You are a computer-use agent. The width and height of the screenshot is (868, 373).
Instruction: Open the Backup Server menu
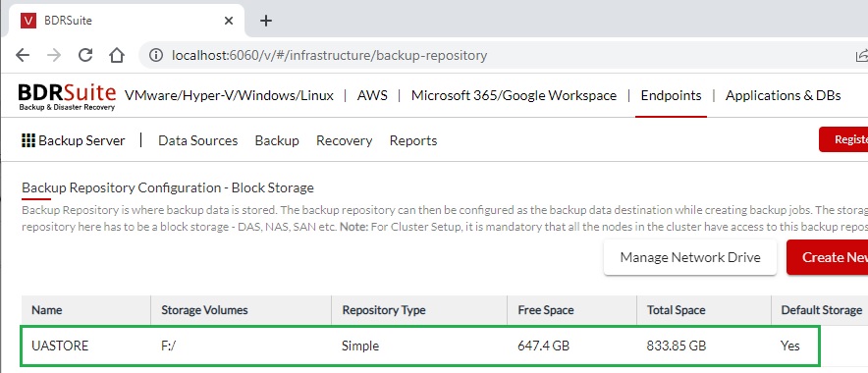click(81, 140)
